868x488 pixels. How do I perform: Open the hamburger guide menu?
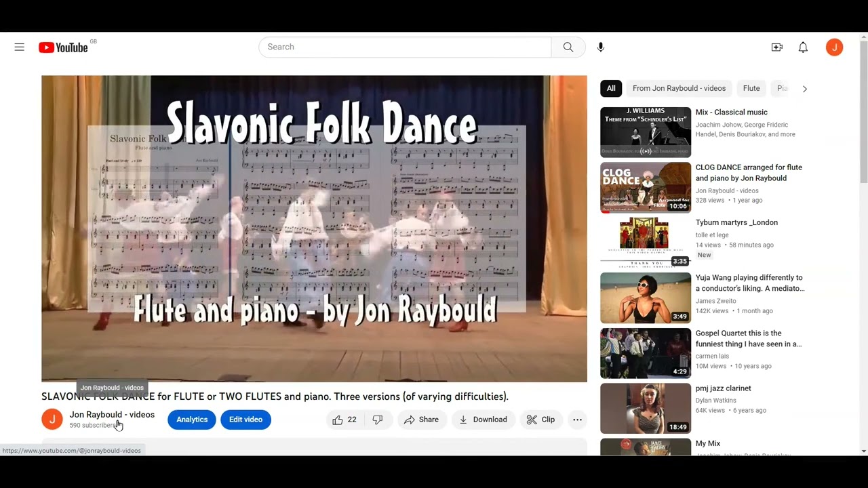coord(19,47)
